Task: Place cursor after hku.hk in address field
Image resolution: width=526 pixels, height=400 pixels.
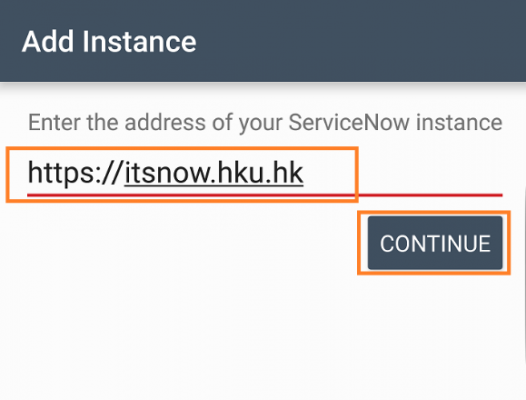Action: [305, 173]
